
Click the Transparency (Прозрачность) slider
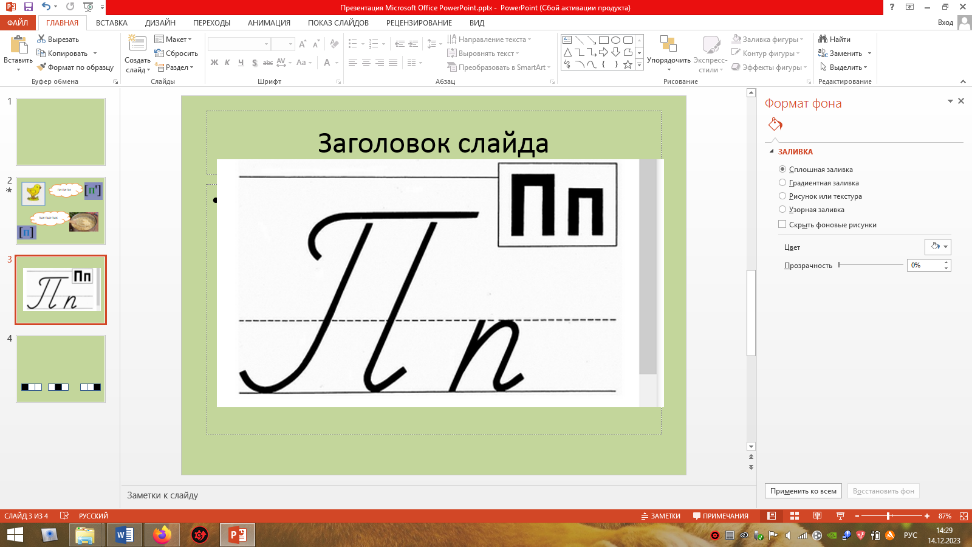point(870,265)
